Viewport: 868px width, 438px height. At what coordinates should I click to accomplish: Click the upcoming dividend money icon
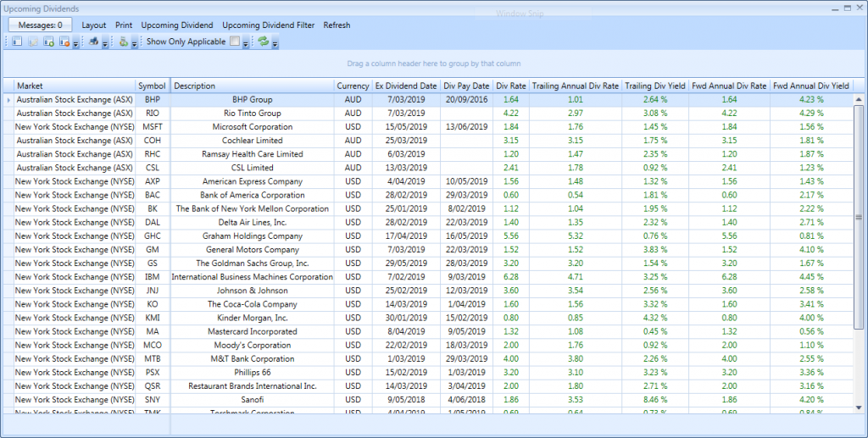[123, 42]
